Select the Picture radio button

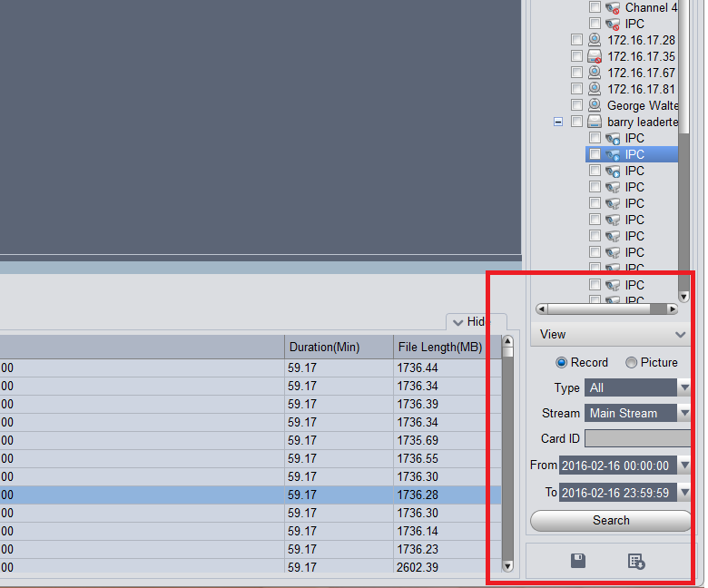tap(631, 362)
